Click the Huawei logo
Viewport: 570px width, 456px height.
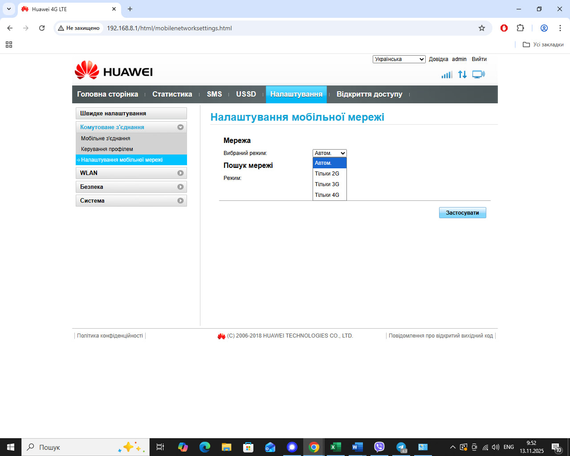coord(113,71)
